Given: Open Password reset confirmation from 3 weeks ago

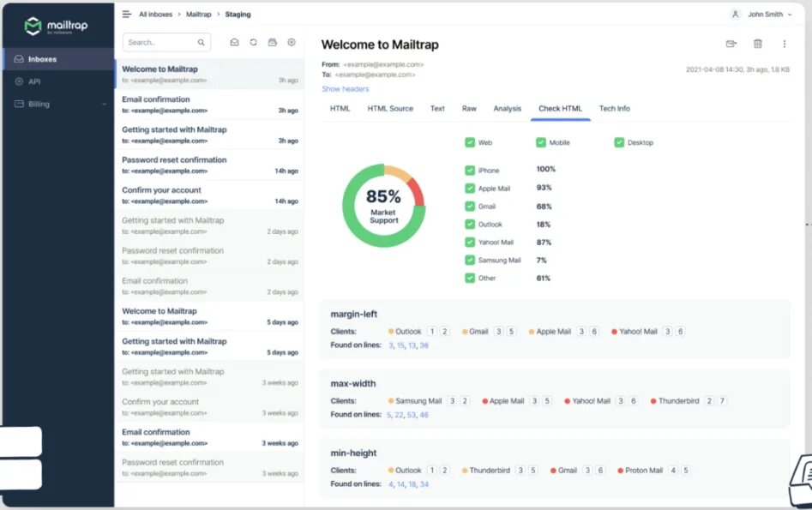Looking at the screenshot, I should 209,467.
